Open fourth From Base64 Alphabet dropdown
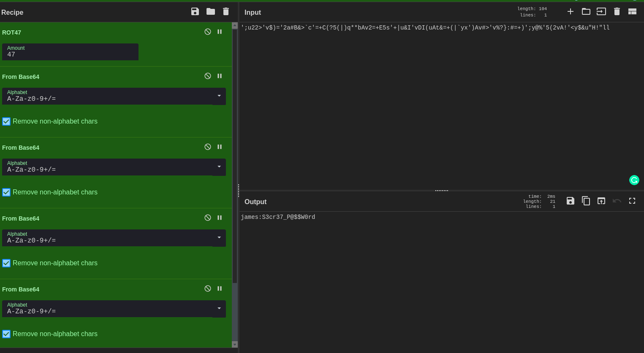This screenshot has height=353, width=644. click(219, 309)
